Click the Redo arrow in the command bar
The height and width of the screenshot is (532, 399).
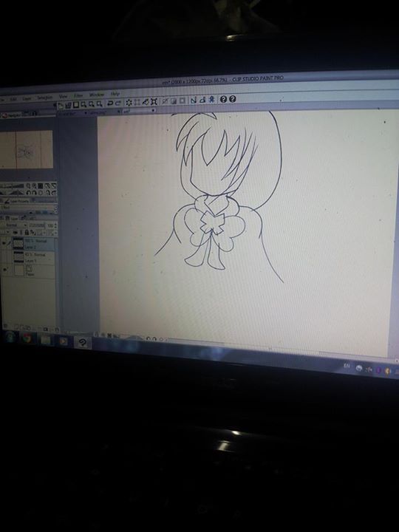[x=117, y=103]
